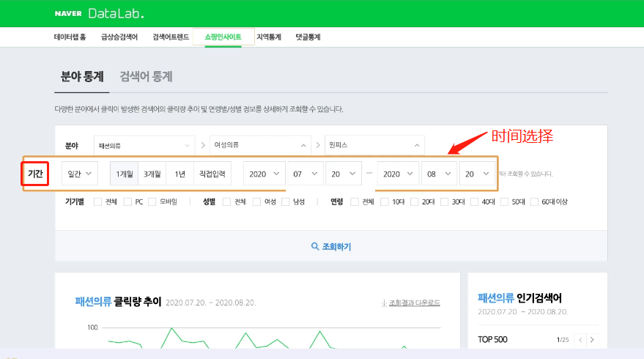Click the 조회하기 search button
Viewport: 644px width, 359px height.
tap(331, 246)
